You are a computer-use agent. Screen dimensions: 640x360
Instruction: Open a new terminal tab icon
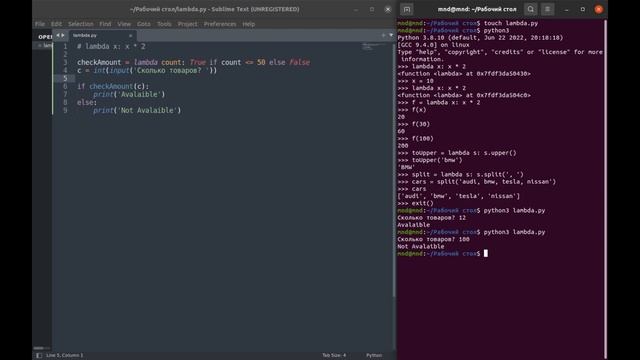pos(407,9)
